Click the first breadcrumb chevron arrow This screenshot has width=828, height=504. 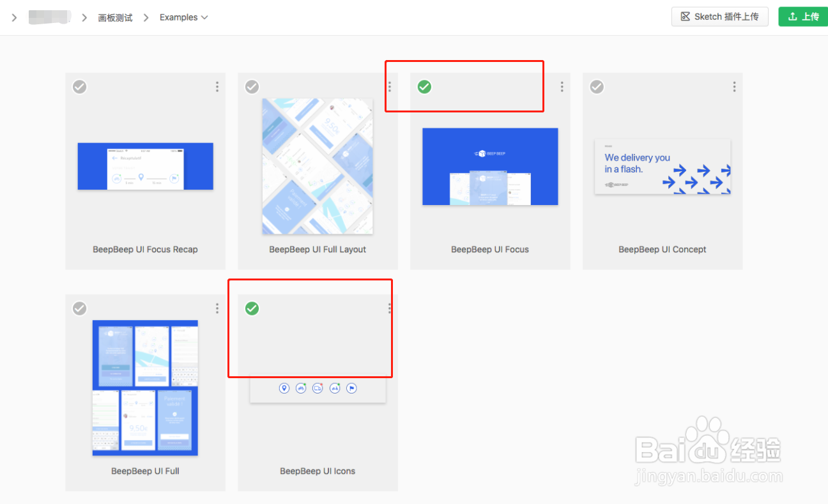pyautogui.click(x=14, y=17)
